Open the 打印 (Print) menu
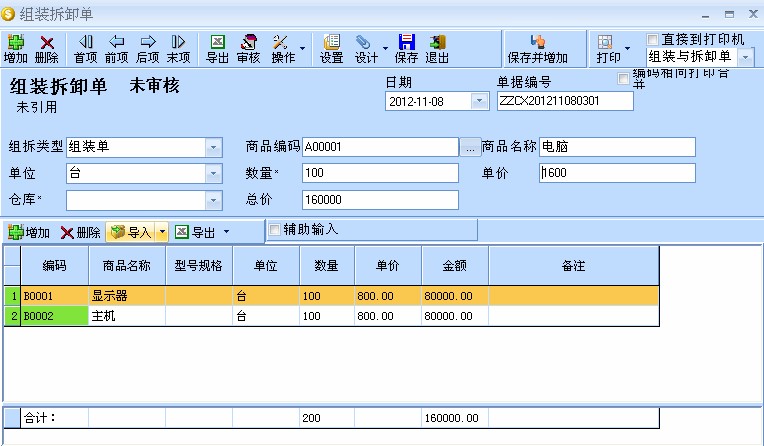Screen dimensions: 764x446 tap(612, 48)
